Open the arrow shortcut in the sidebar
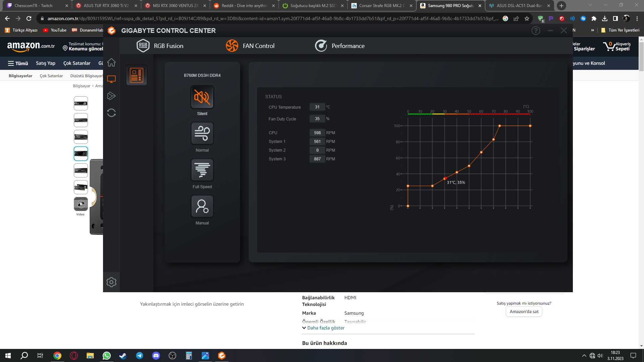Viewport: 644px width, 362px height. point(111,96)
